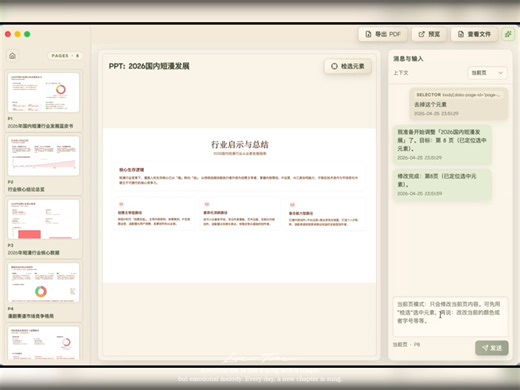Click the PAGES count badge

click(x=65, y=56)
